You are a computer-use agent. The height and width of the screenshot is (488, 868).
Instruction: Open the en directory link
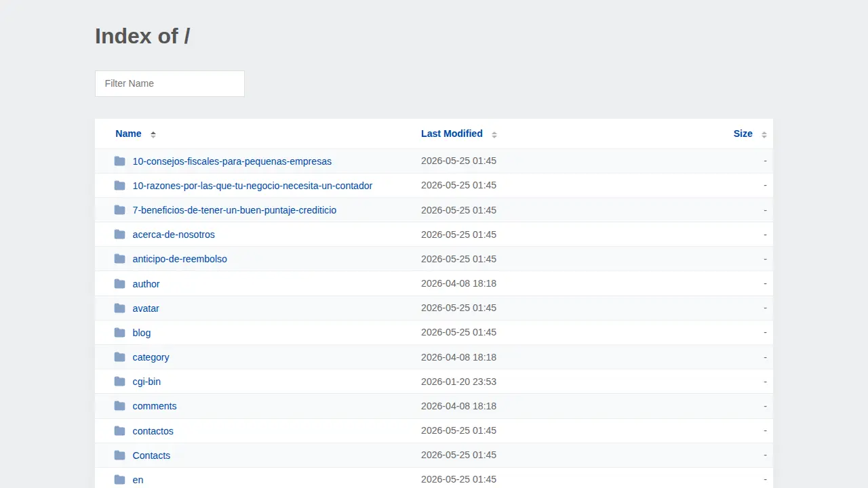138,480
